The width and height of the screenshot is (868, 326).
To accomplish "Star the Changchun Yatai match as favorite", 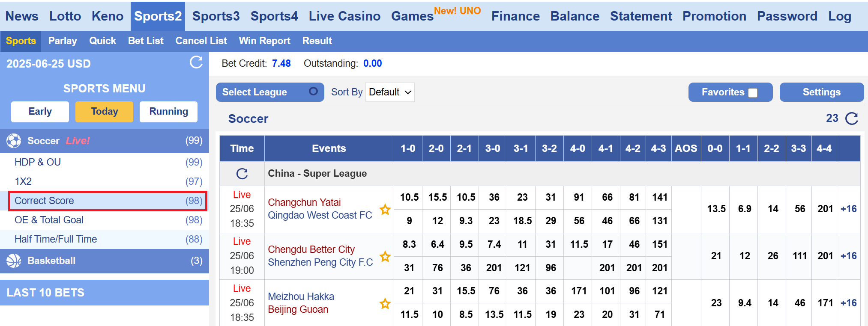I will [x=385, y=209].
